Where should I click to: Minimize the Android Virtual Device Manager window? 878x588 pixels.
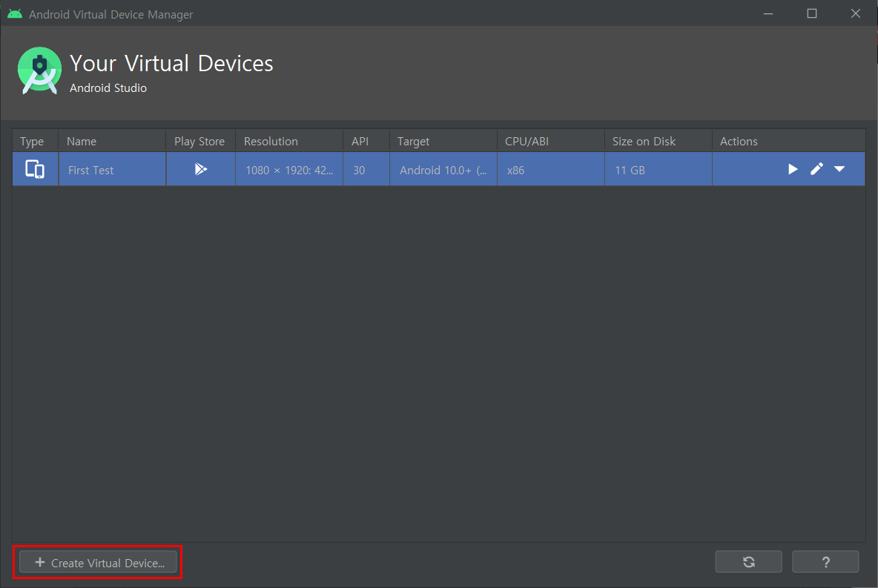(768, 13)
